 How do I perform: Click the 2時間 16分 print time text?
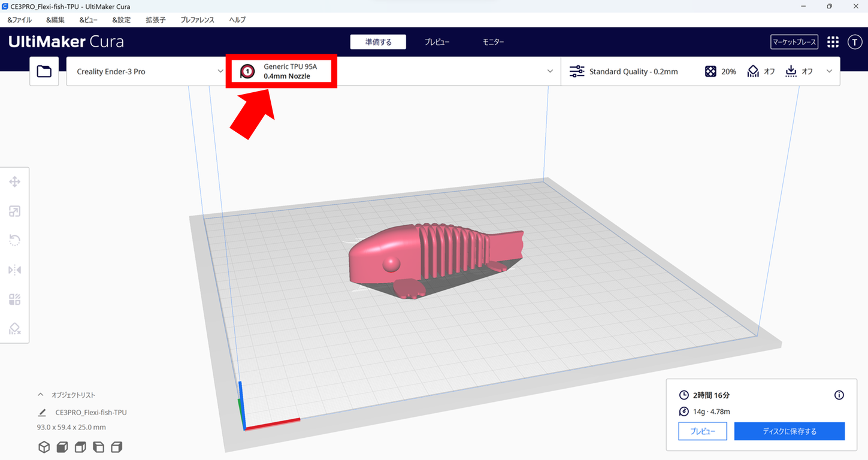coord(712,395)
